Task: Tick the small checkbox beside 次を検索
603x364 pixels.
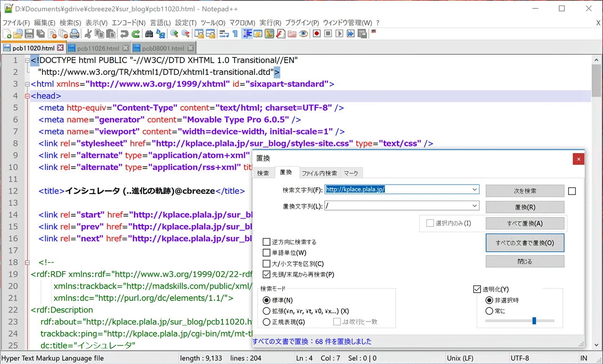Action: click(572, 191)
